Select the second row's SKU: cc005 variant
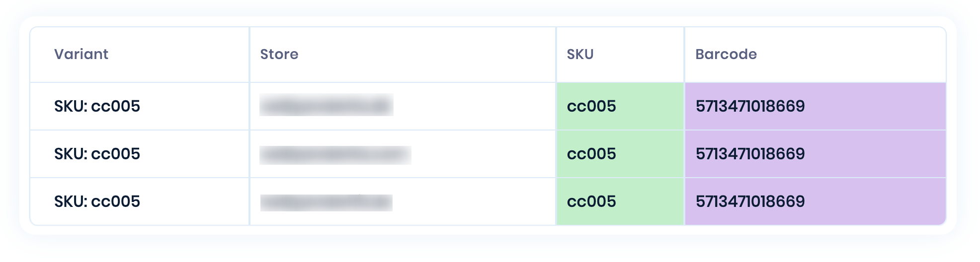This screenshot has height=262, width=980. (97, 154)
